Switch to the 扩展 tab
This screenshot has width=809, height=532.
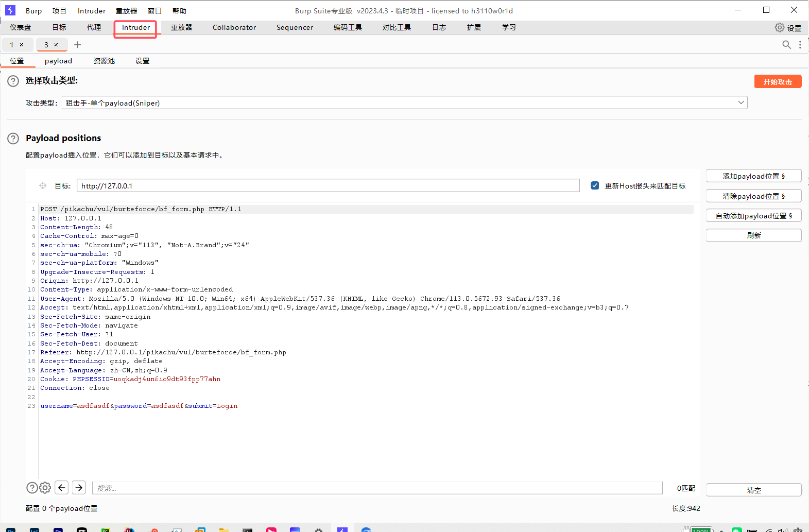474,27
